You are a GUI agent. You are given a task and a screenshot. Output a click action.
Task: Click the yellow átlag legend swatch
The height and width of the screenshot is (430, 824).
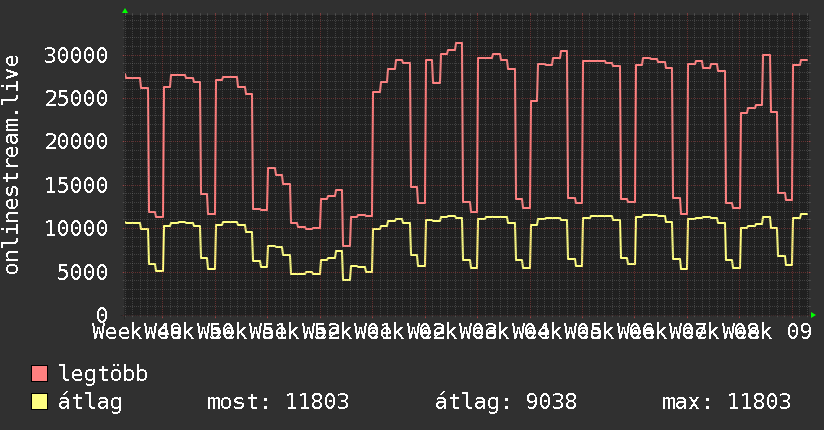pyautogui.click(x=39, y=402)
